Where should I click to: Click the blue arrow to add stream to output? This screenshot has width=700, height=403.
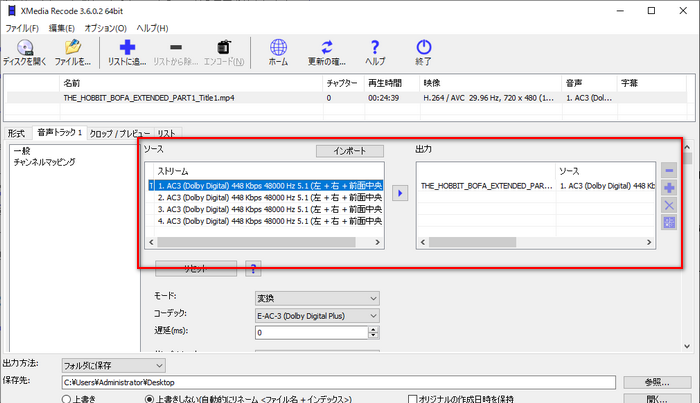tap(400, 193)
